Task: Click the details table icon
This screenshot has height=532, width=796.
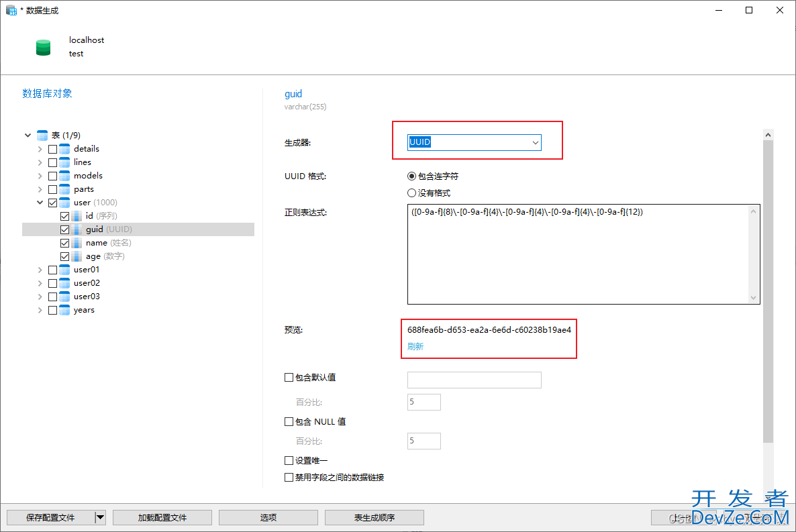Action: click(x=64, y=149)
